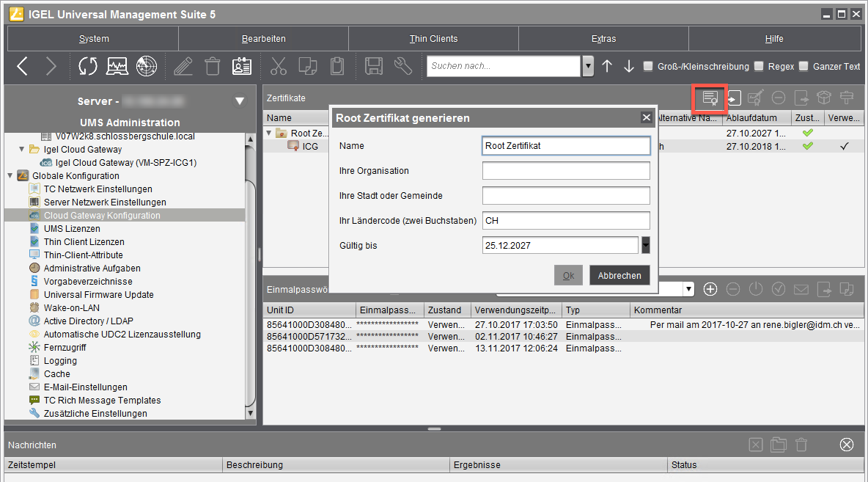868x482 pixels.
Task: Click the search up arrow
Action: click(x=607, y=67)
